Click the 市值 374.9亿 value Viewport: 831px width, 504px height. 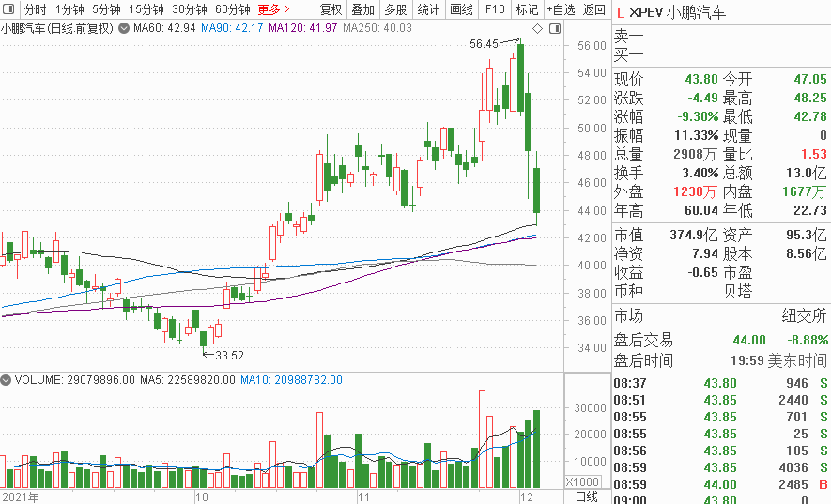[693, 235]
